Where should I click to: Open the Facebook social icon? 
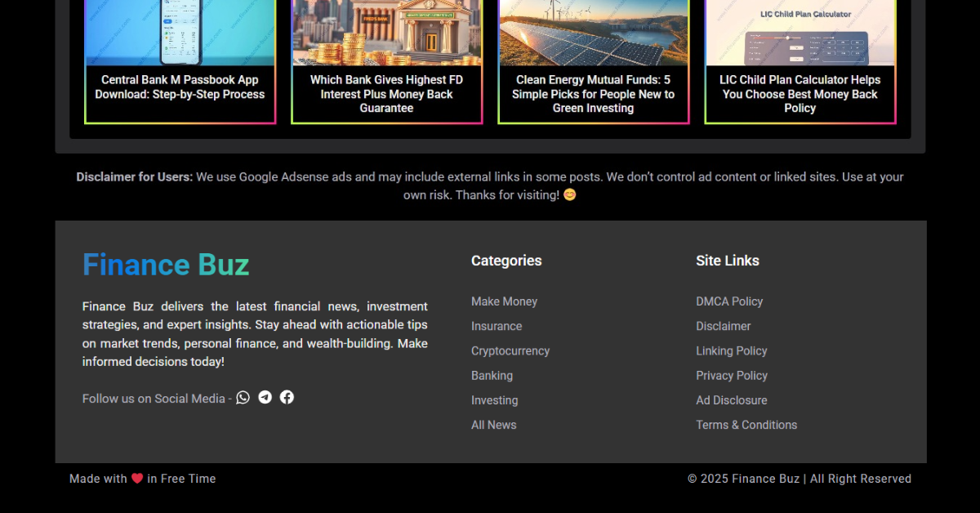point(287,398)
